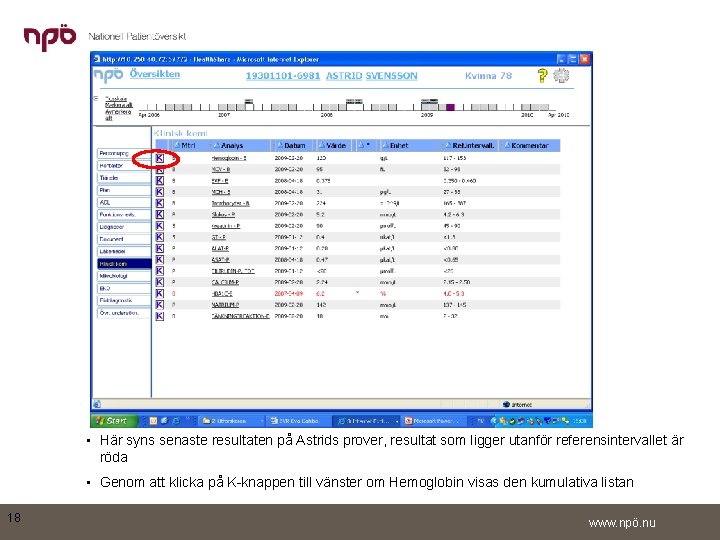Open K button for Glukos-P row
This screenshot has width=720, height=540.
click(x=159, y=214)
